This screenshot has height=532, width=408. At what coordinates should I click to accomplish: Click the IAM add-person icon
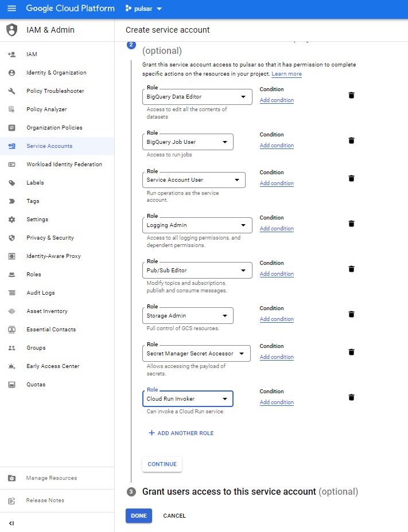coord(12,54)
